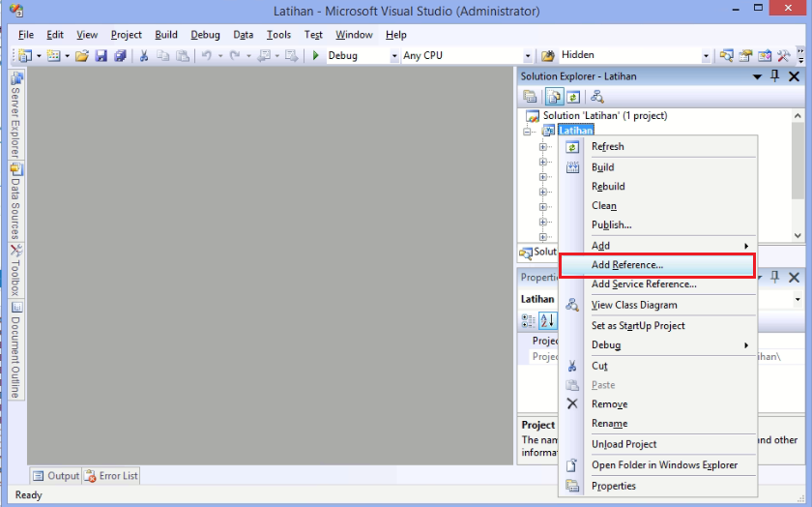
Task: Click Solution Explorer scrollbar down arrow
Action: [x=797, y=235]
